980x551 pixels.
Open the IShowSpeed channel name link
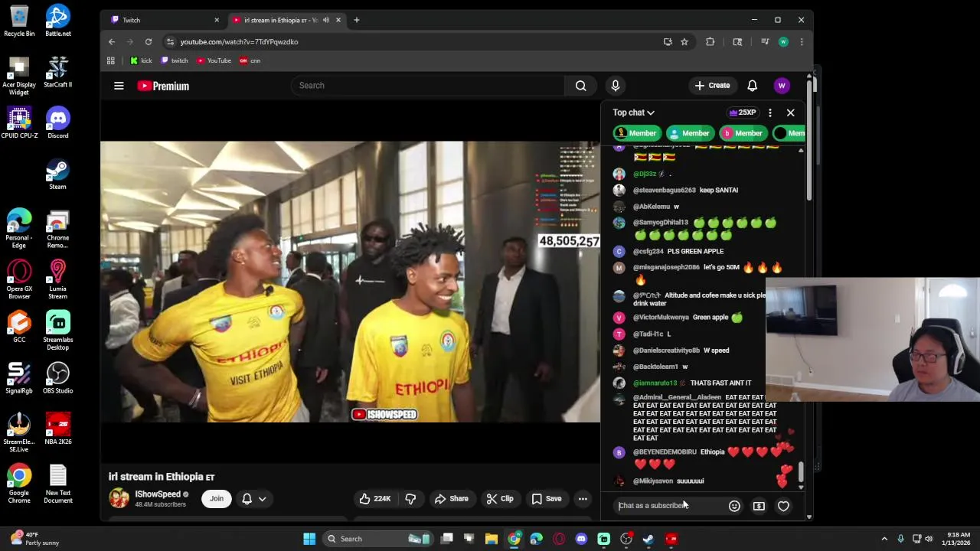click(x=158, y=494)
